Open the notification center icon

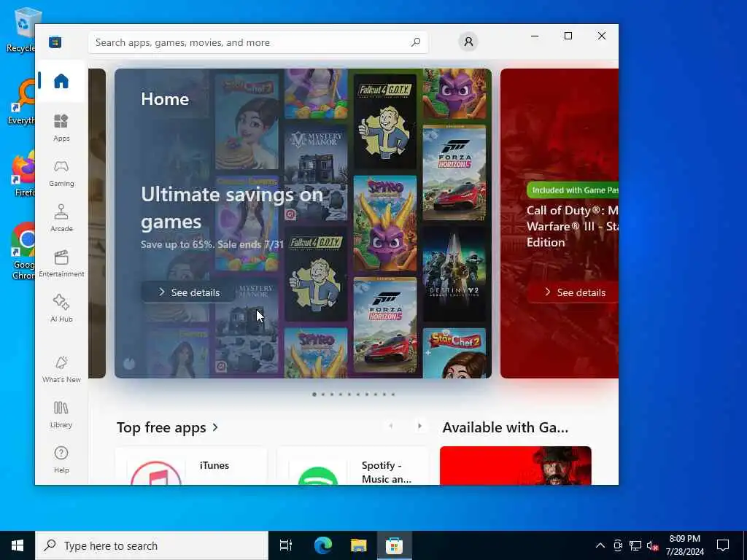pos(723,545)
